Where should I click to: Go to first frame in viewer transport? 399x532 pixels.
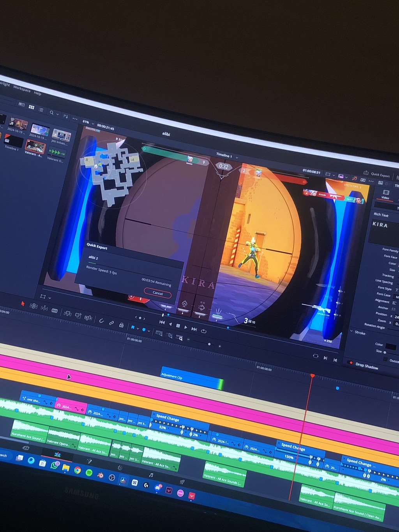click(162, 322)
